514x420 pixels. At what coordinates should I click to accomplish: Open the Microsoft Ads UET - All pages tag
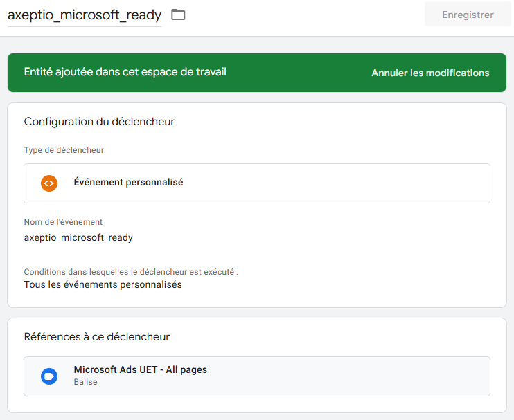pyautogui.click(x=257, y=376)
